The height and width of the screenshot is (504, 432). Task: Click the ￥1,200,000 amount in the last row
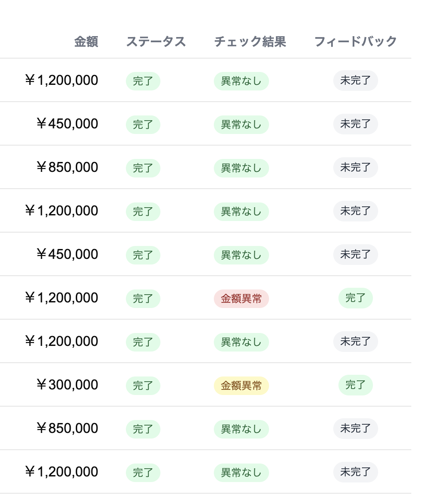tap(62, 472)
